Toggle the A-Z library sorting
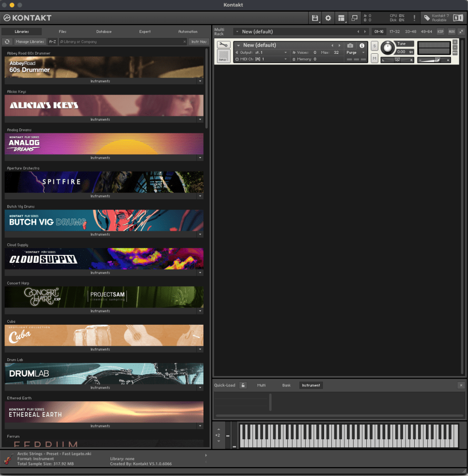The width and height of the screenshot is (468, 476). coord(52,42)
